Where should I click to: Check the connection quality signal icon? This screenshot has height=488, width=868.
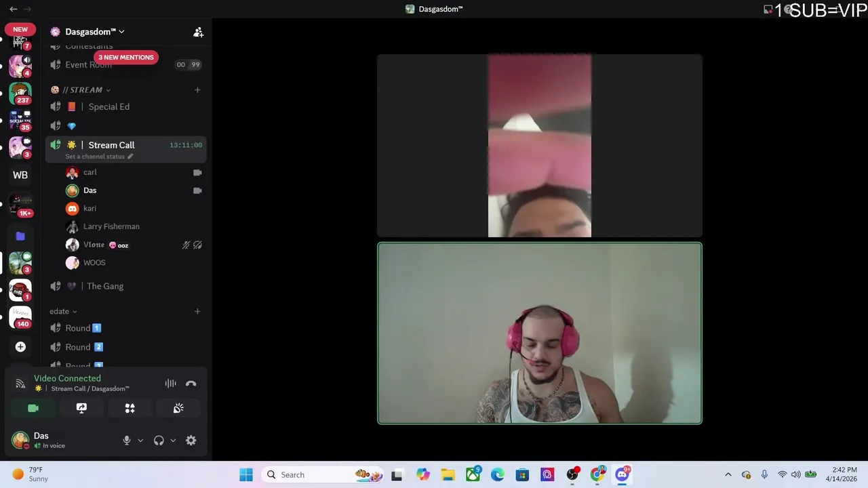coord(20,384)
